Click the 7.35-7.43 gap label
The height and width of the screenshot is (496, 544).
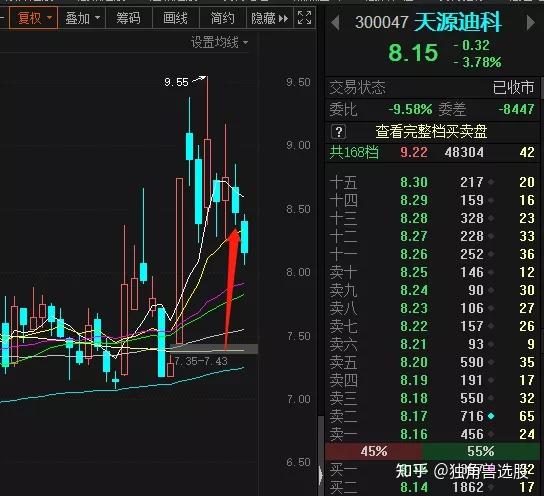(201, 361)
